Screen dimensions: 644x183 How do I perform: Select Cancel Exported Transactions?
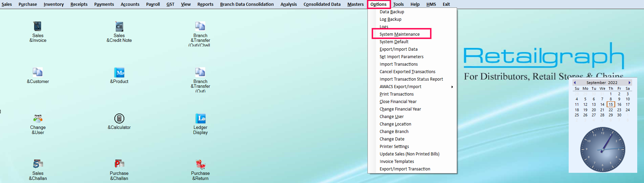(412, 72)
